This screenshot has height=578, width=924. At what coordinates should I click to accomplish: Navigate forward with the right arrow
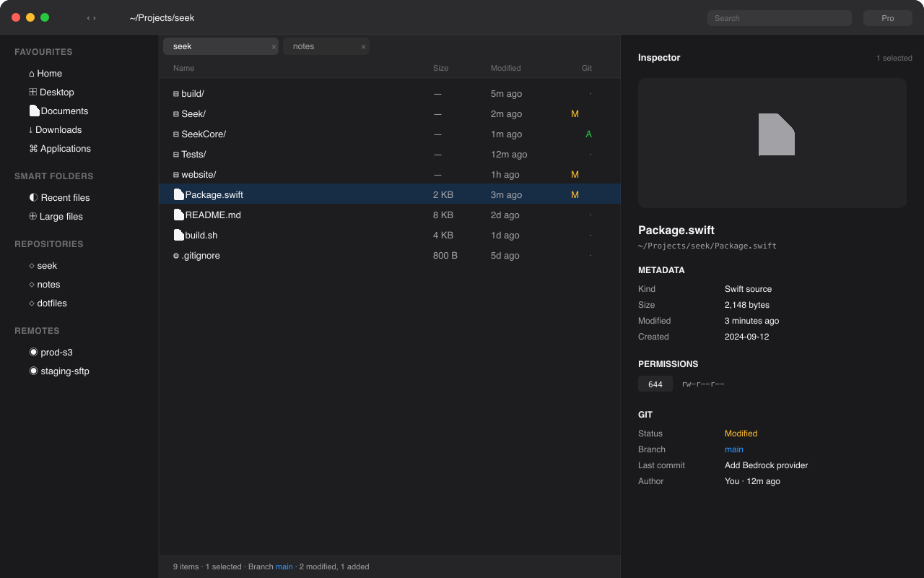(x=95, y=18)
